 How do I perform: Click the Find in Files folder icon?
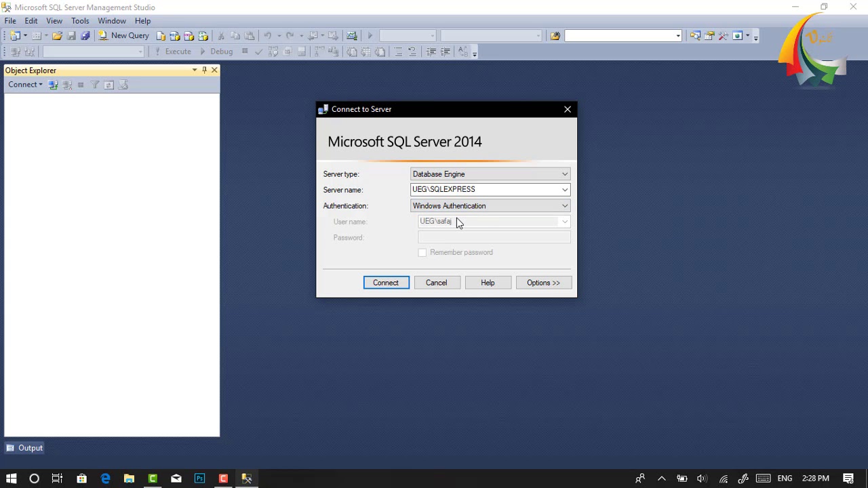pyautogui.click(x=555, y=36)
